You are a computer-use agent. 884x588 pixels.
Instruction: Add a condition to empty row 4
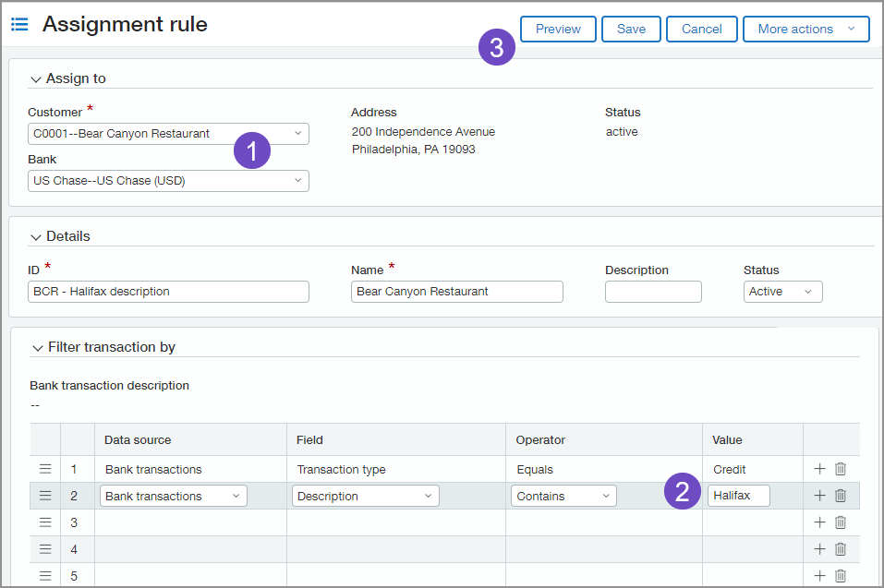pos(819,548)
